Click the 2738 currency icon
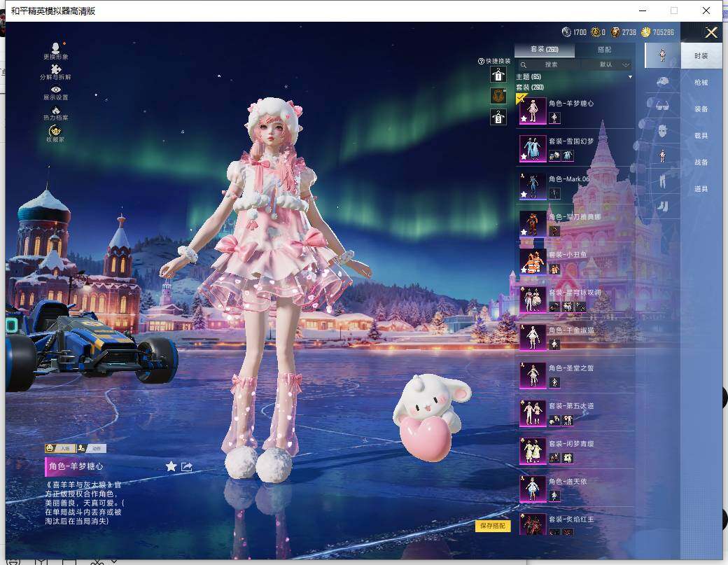This screenshot has width=728, height=565. point(615,32)
